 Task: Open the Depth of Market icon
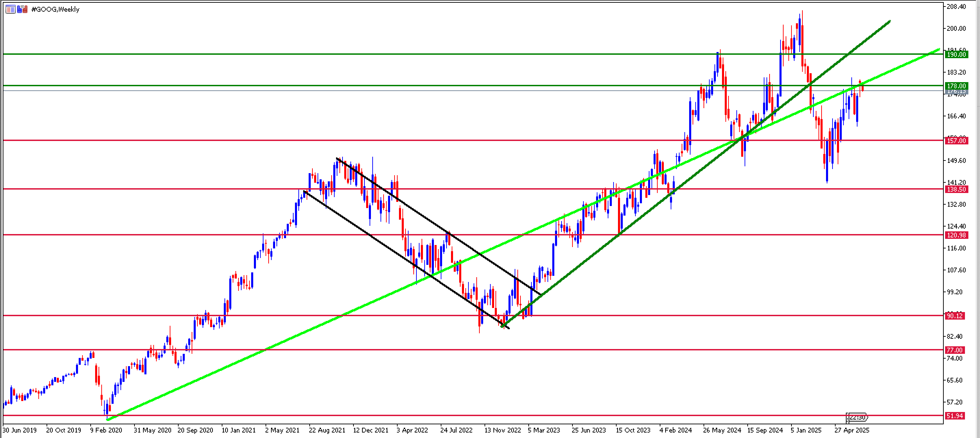point(10,9)
